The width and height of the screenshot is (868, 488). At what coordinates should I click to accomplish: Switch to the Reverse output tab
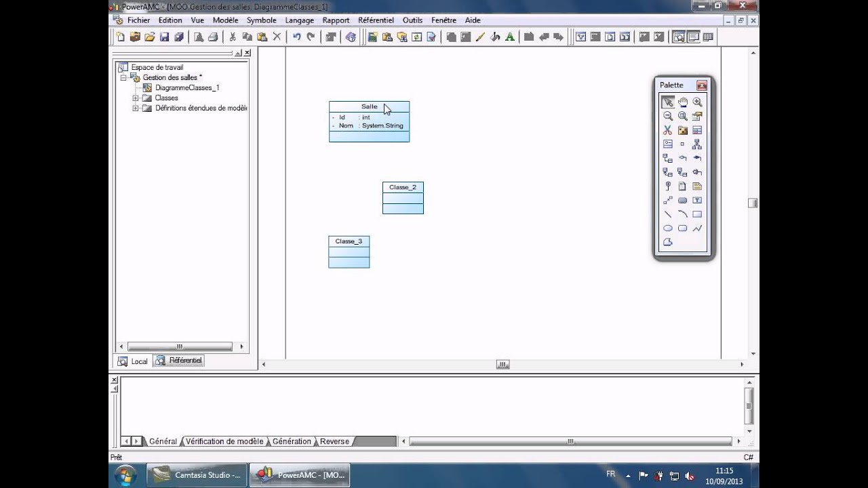click(x=334, y=441)
